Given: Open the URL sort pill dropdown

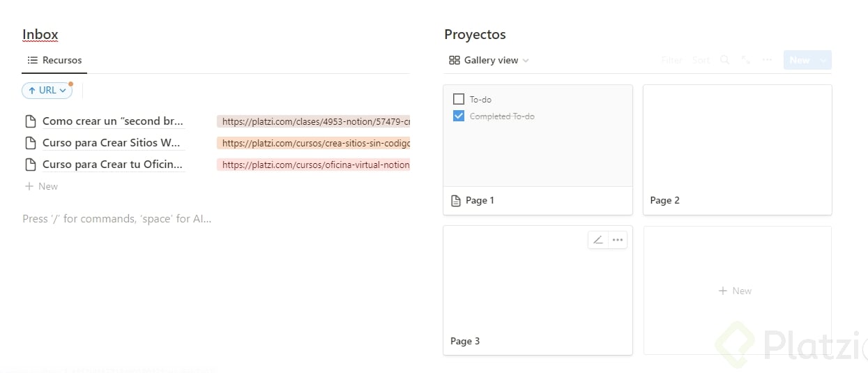Looking at the screenshot, I should click(x=47, y=90).
